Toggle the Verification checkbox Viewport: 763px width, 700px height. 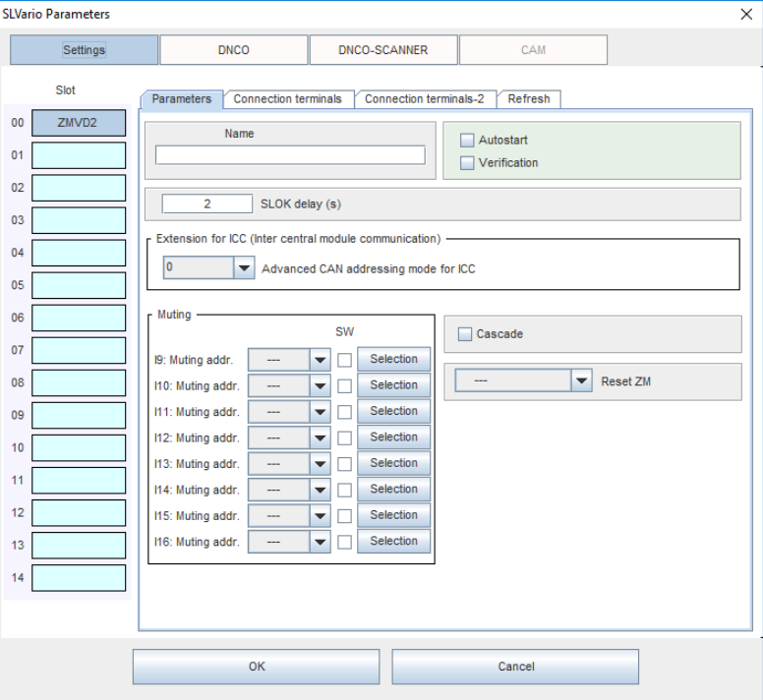click(x=467, y=163)
